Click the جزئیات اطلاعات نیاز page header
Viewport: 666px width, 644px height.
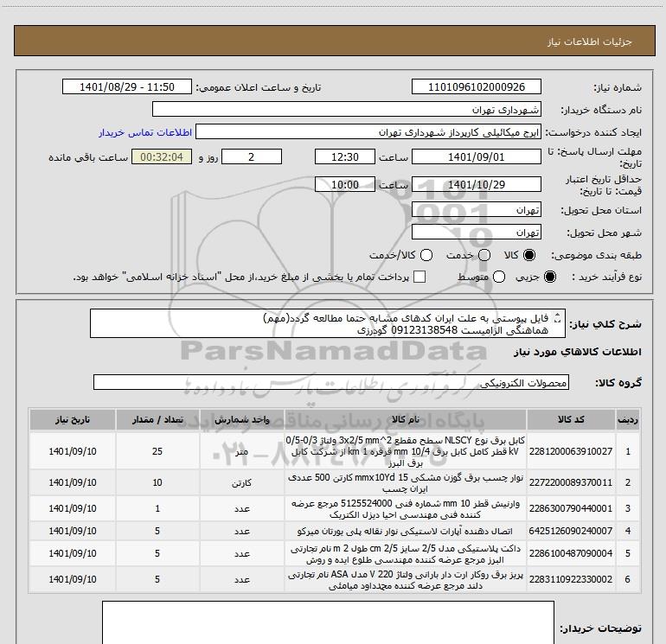pyautogui.click(x=590, y=41)
